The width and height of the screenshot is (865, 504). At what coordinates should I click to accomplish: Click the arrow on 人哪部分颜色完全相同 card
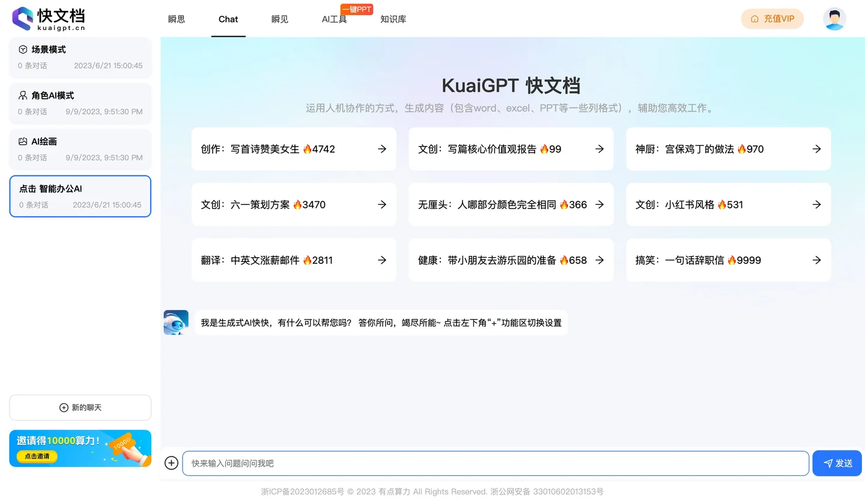coord(599,204)
